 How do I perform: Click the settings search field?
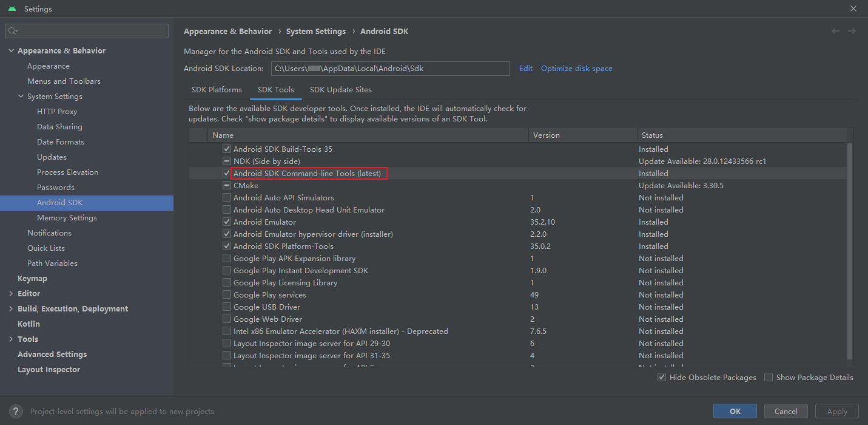(87, 31)
